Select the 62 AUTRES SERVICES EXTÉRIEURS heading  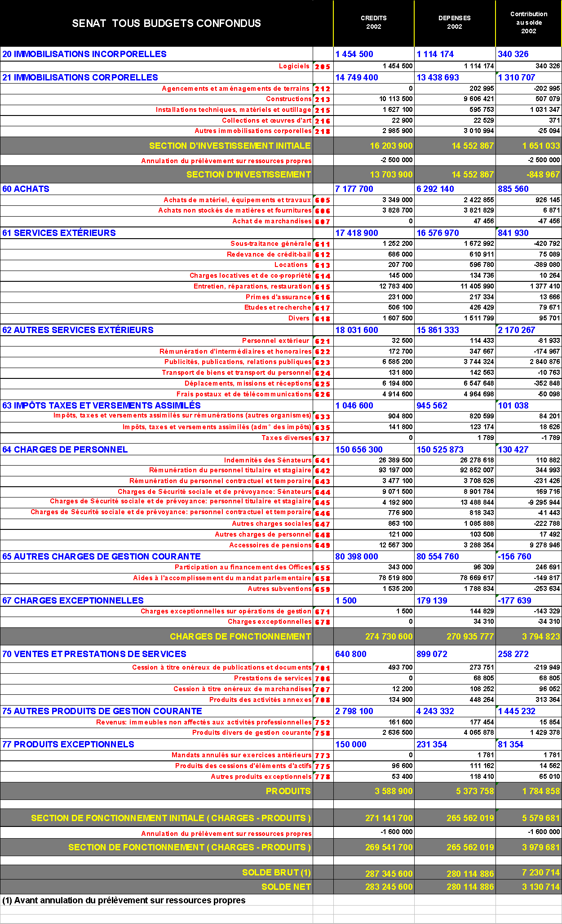(78, 330)
